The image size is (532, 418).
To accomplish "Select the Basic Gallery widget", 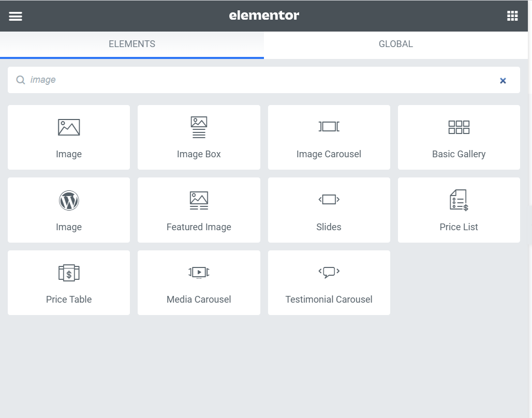I will pyautogui.click(x=459, y=138).
